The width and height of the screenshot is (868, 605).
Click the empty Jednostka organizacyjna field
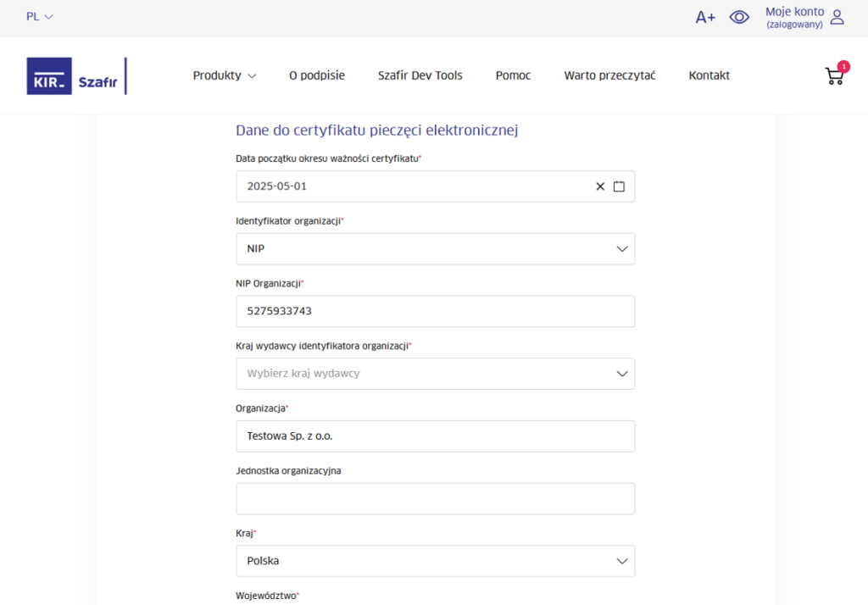point(435,499)
